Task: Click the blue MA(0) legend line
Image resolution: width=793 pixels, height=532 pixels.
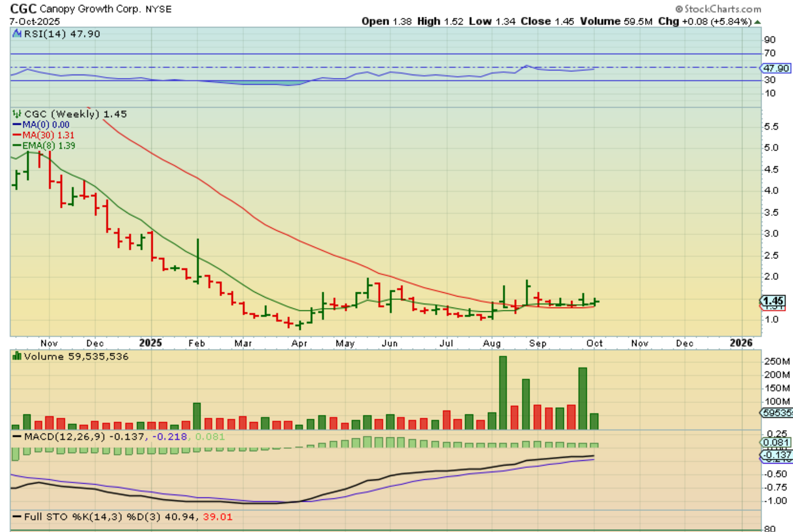Action: [x=17, y=125]
